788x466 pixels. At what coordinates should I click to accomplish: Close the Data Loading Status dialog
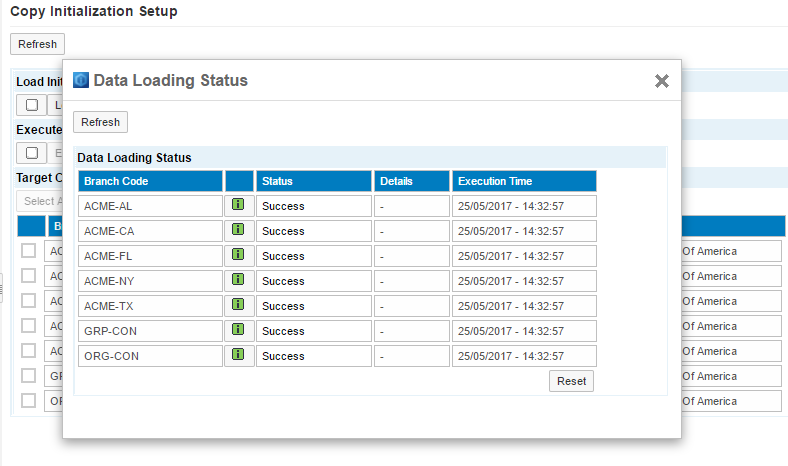pyautogui.click(x=661, y=82)
